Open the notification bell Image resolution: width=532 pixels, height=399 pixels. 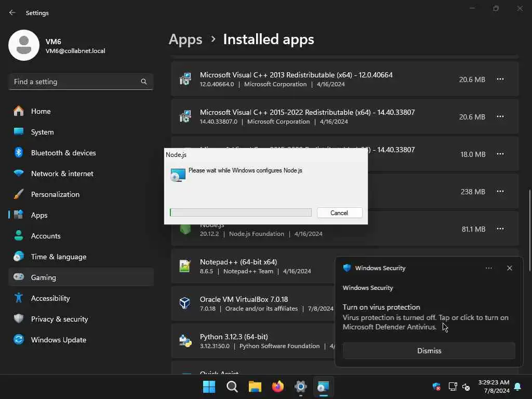[x=518, y=387]
